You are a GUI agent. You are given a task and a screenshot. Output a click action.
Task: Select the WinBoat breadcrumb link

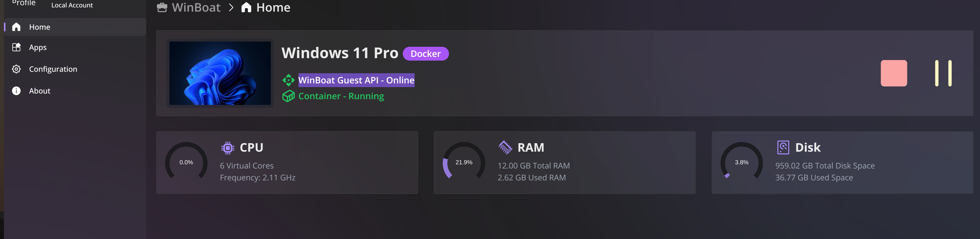196,7
